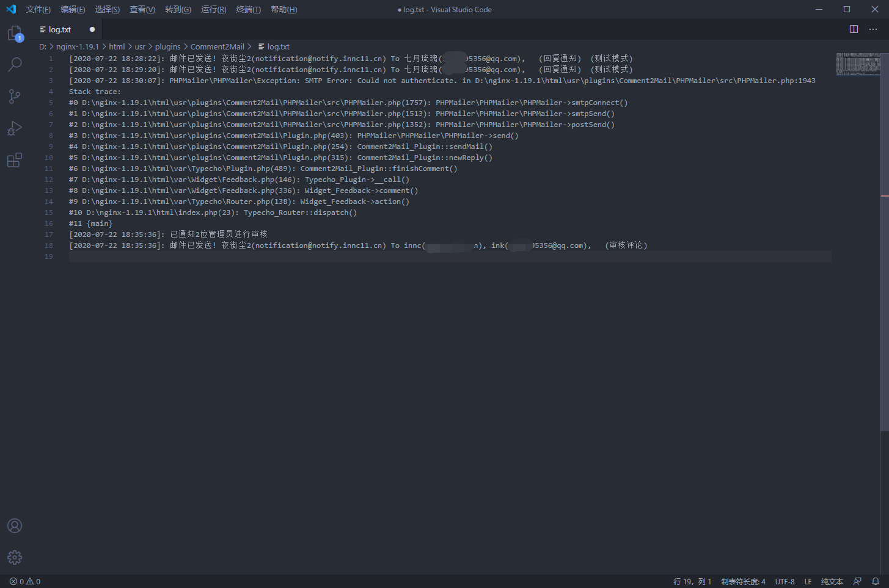Viewport: 889px width, 588px height.
Task: Open the 运行(R) menu
Action: click(213, 9)
